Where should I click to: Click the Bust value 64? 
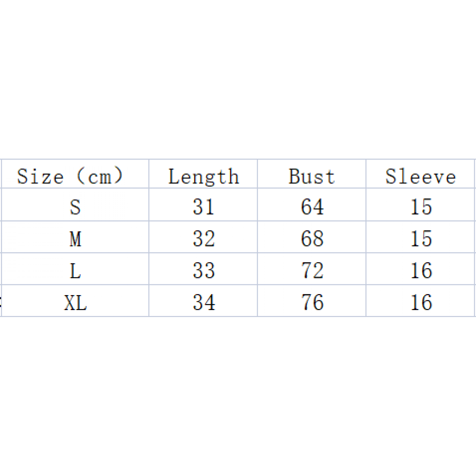(312, 207)
